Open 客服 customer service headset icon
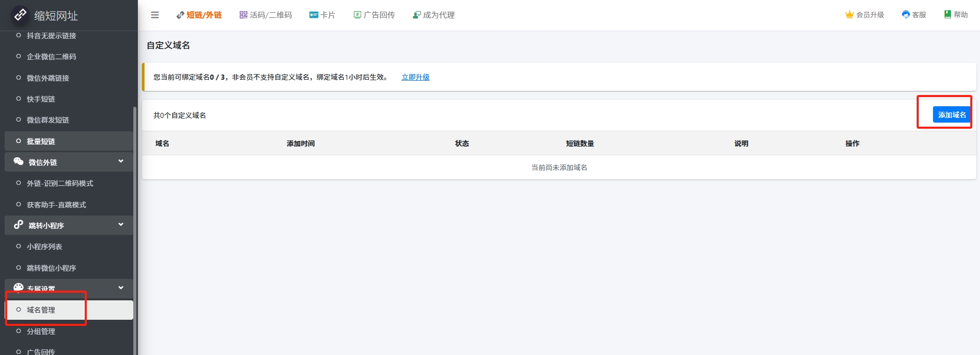980x355 pixels. (x=905, y=15)
